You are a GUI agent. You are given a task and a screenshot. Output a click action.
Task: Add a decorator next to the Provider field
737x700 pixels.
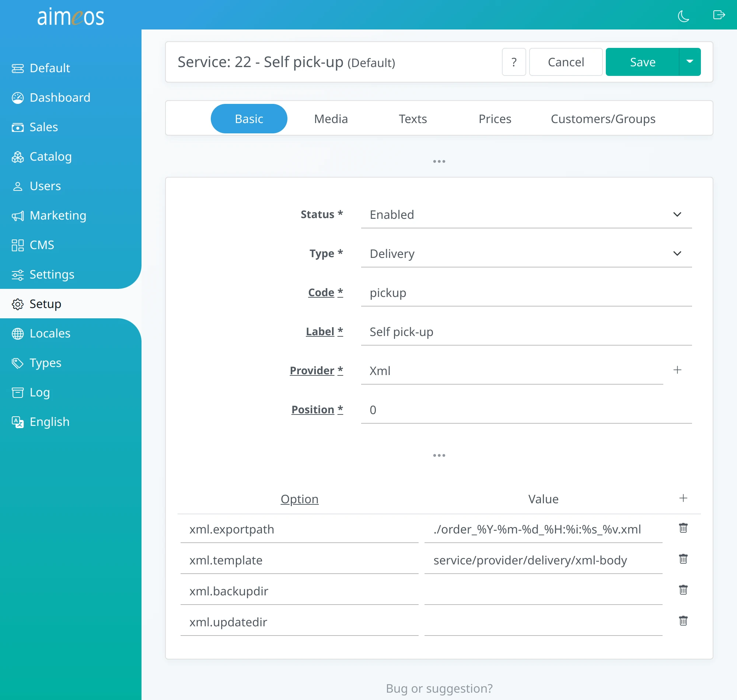click(677, 370)
